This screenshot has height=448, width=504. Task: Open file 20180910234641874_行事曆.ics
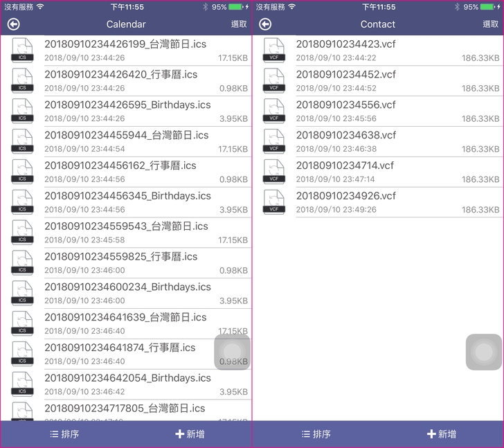[126, 354]
